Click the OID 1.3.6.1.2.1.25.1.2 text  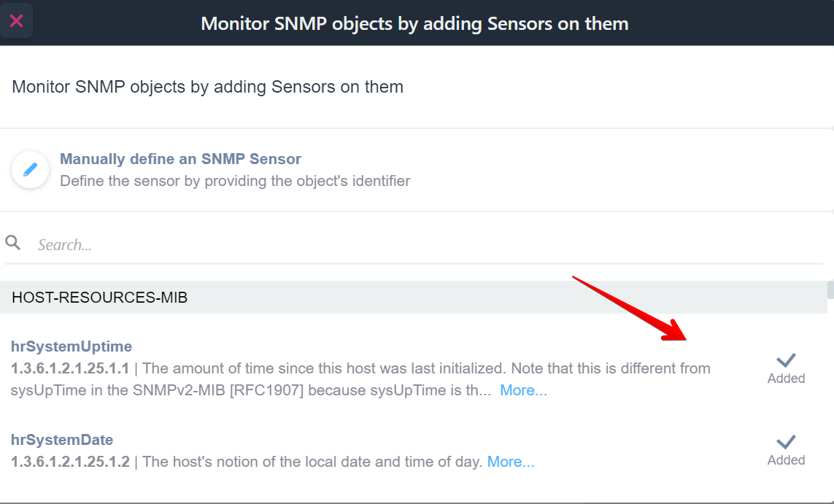tap(70, 462)
